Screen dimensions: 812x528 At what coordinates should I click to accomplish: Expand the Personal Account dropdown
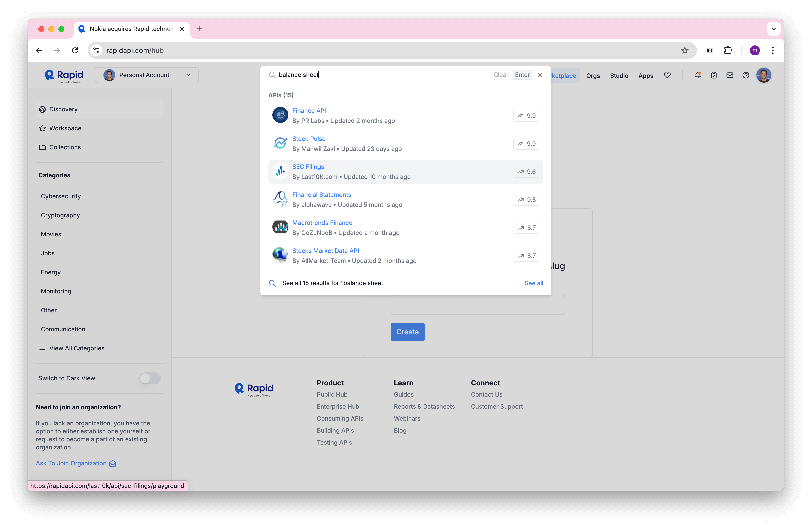pyautogui.click(x=147, y=75)
